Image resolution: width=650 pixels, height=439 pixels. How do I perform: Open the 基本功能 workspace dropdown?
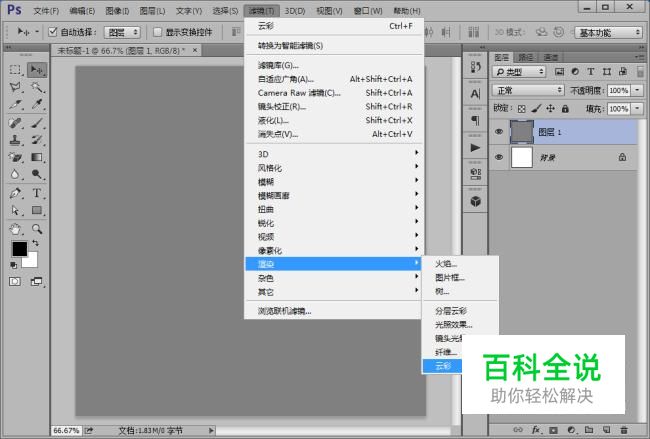[608, 32]
